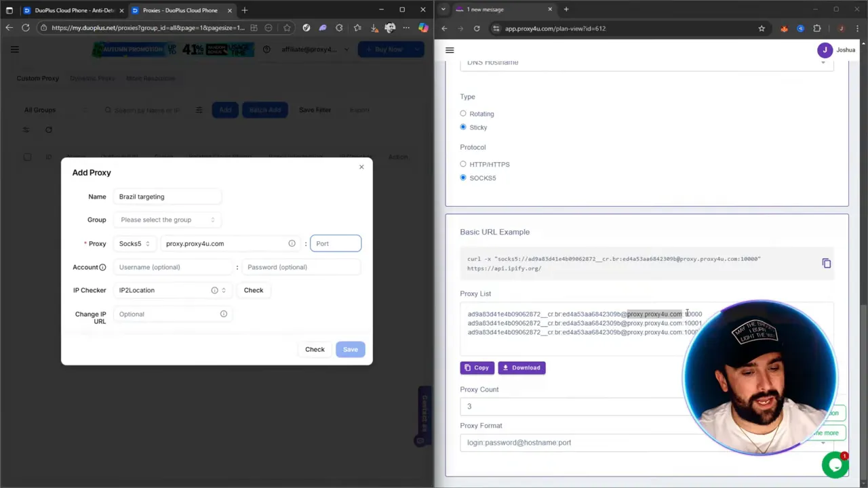This screenshot has height=488, width=868.
Task: Open Copilot icon in left browser toolbar
Action: 423,28
